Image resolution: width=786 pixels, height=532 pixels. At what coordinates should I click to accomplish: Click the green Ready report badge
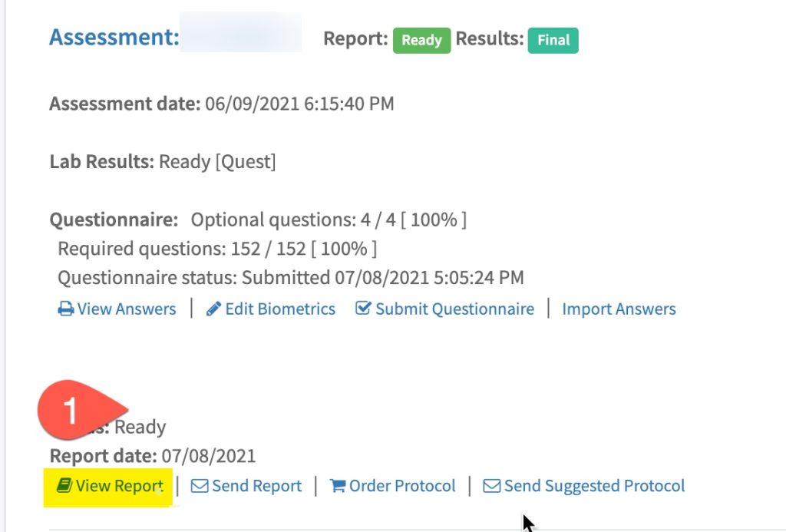click(x=421, y=40)
